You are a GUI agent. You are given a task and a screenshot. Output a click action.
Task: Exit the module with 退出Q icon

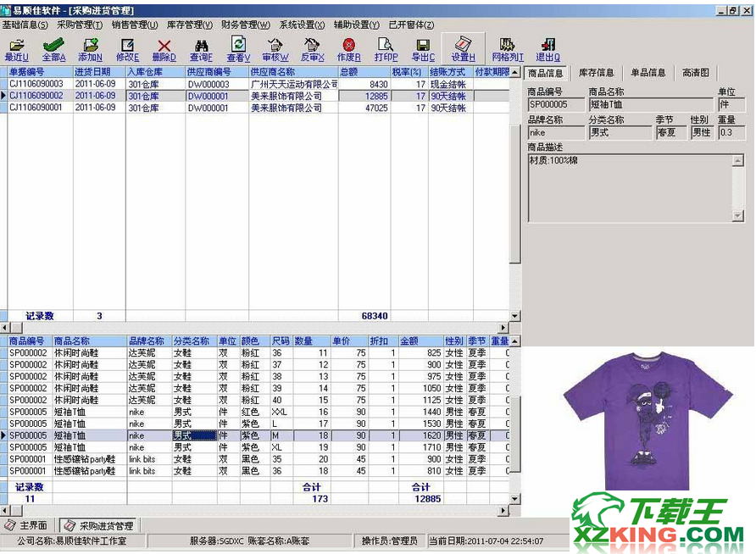[x=548, y=50]
